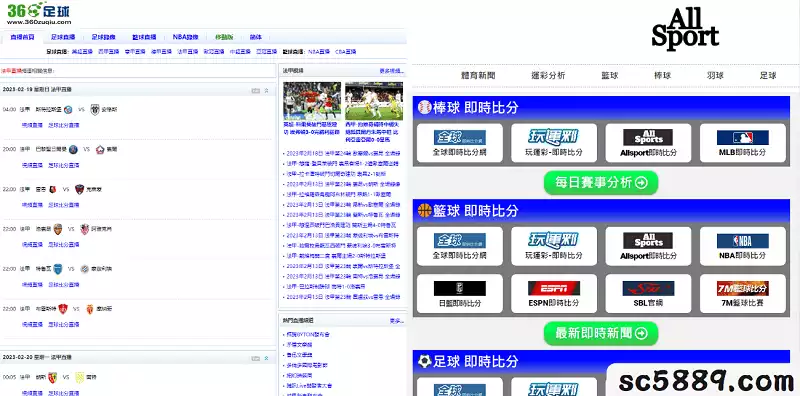Switch to the 足球錄像 tab

(104, 37)
